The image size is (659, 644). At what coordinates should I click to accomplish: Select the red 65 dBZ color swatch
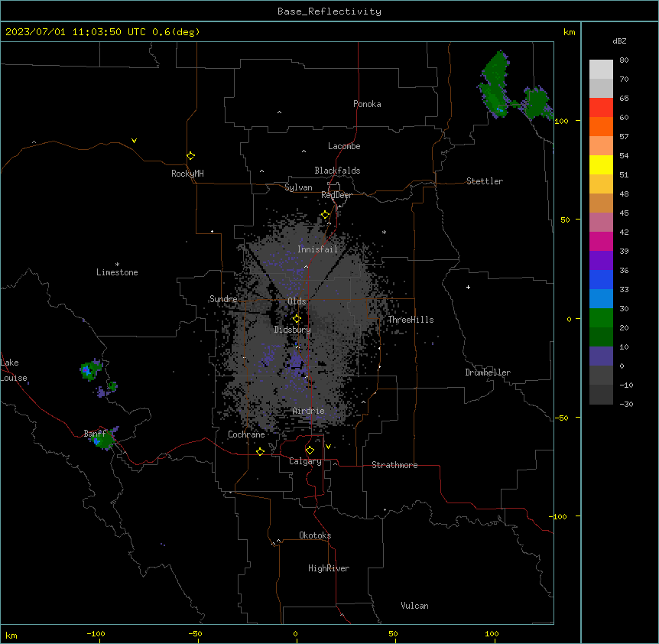pyautogui.click(x=601, y=107)
